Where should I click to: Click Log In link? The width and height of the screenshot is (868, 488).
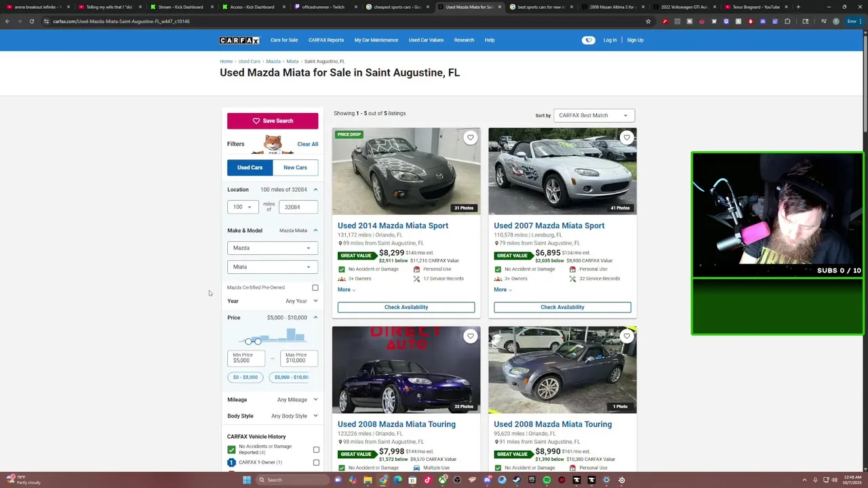click(x=610, y=40)
